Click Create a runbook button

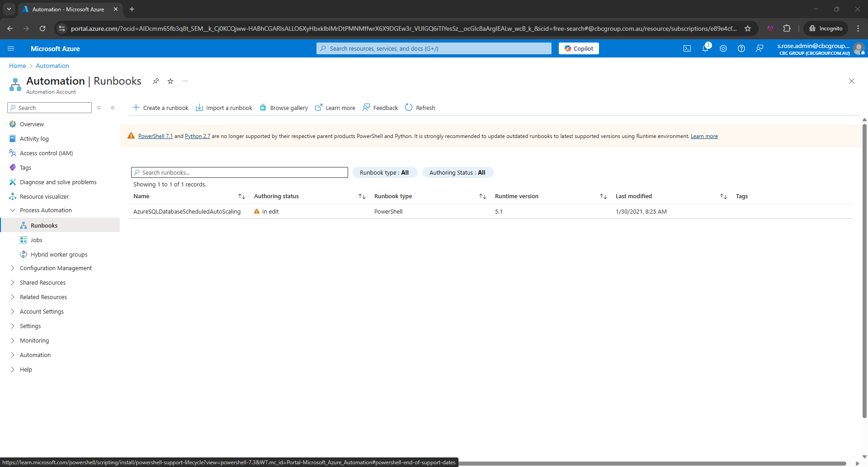[x=160, y=108]
